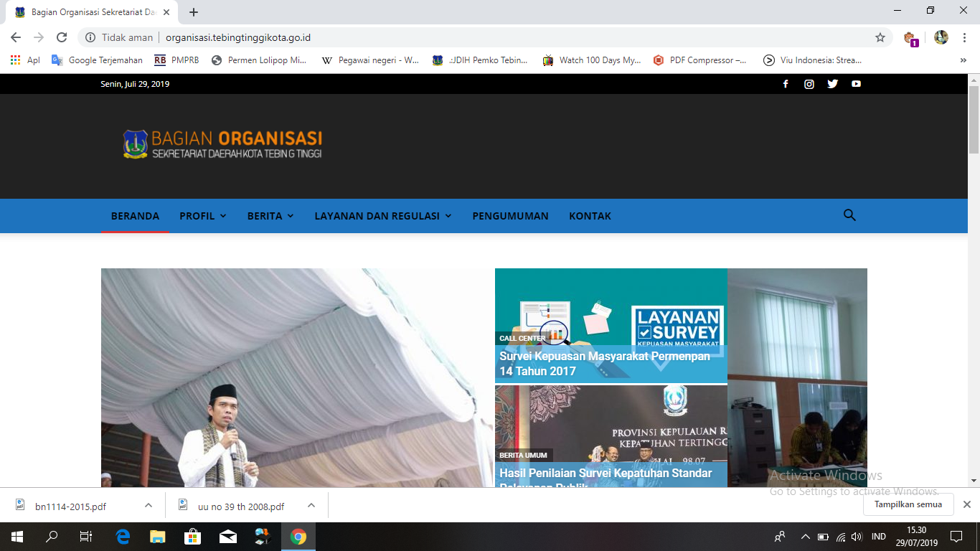The image size is (980, 551).
Task: Show more bookmarks with double chevron
Action: point(963,60)
